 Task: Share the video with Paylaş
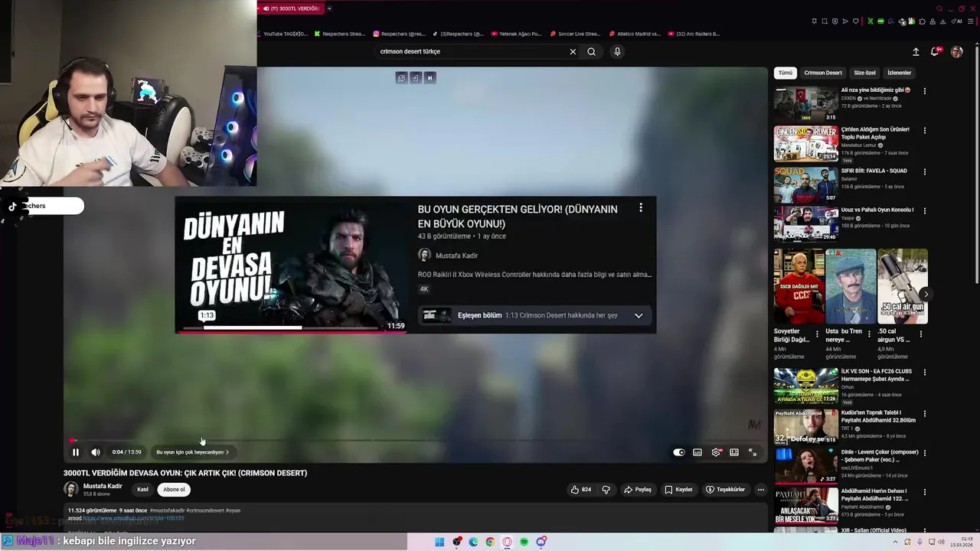pyautogui.click(x=638, y=490)
